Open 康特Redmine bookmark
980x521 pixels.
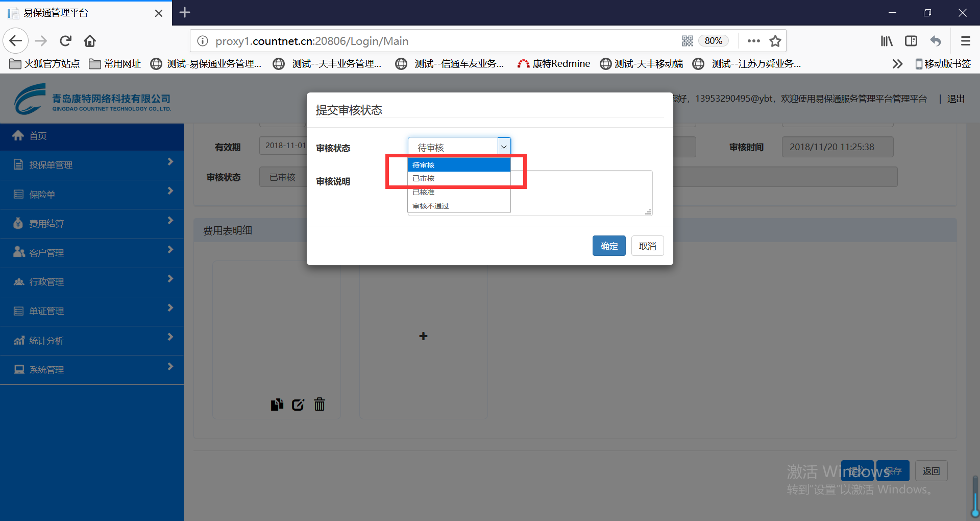click(554, 64)
